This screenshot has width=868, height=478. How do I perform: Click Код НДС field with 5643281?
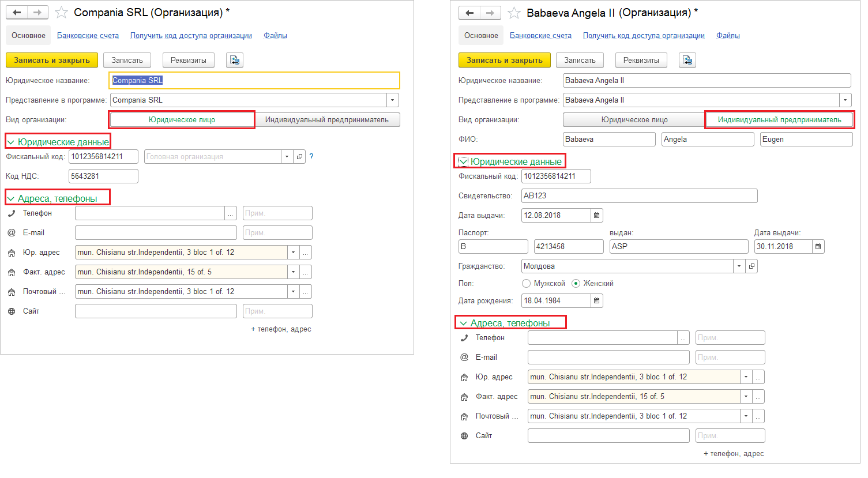[x=103, y=176]
